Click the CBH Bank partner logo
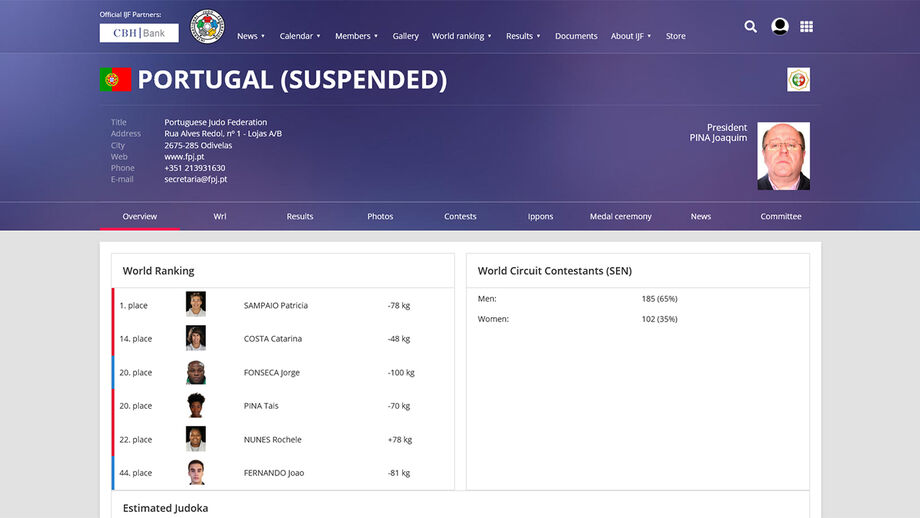The image size is (920, 518). [x=139, y=33]
